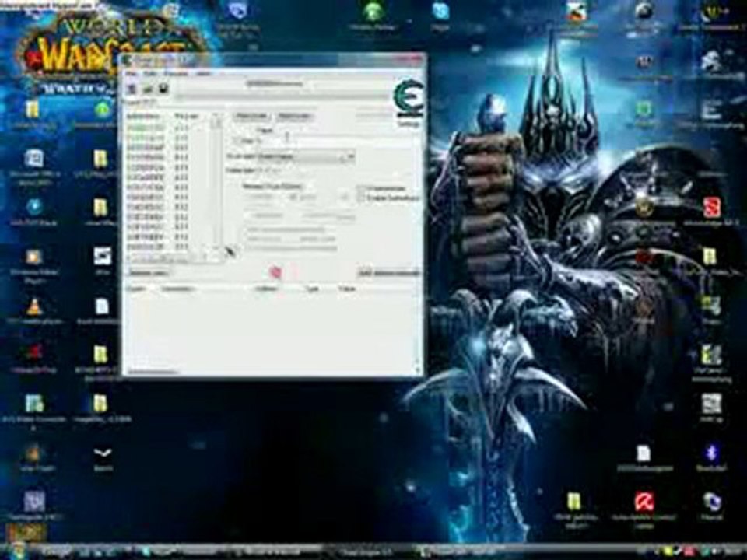Click the Type header in address table
The image size is (747, 560).
pos(312,289)
